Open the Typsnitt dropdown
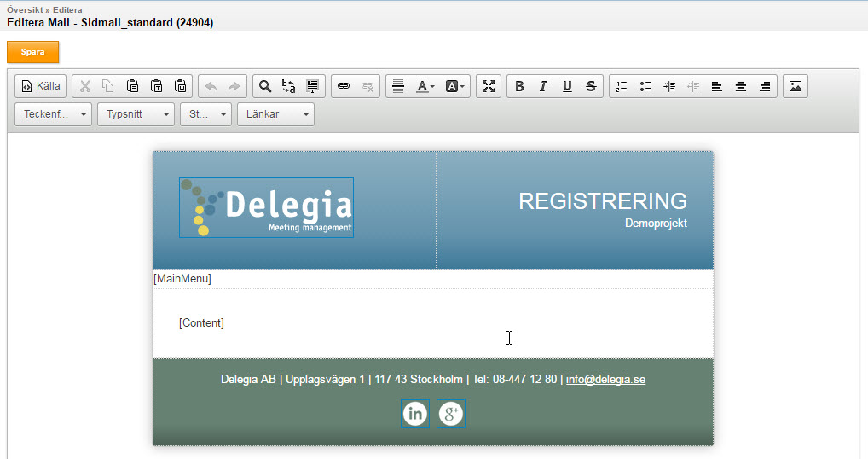The image size is (868, 459). pos(136,114)
